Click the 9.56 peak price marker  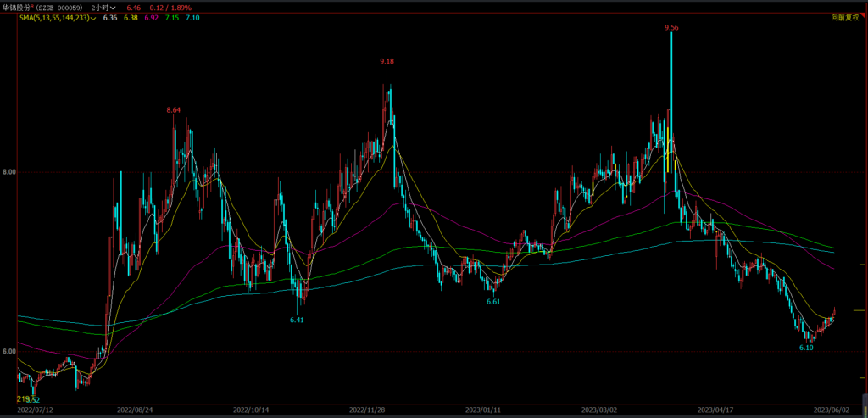click(x=671, y=26)
